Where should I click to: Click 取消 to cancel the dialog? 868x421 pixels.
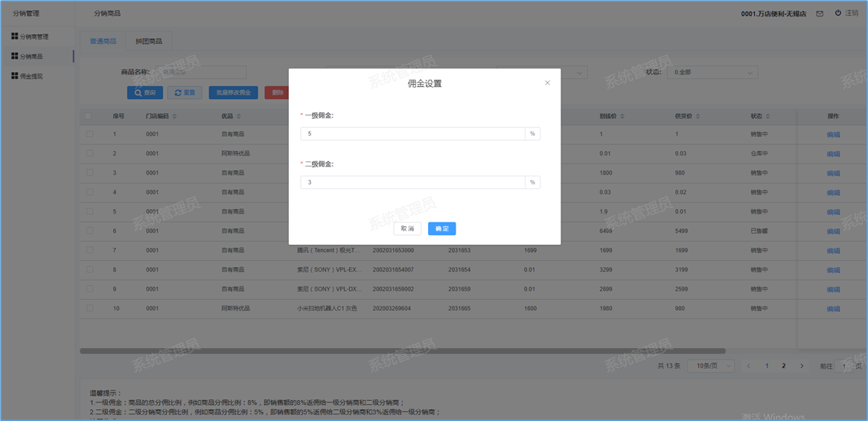click(407, 229)
